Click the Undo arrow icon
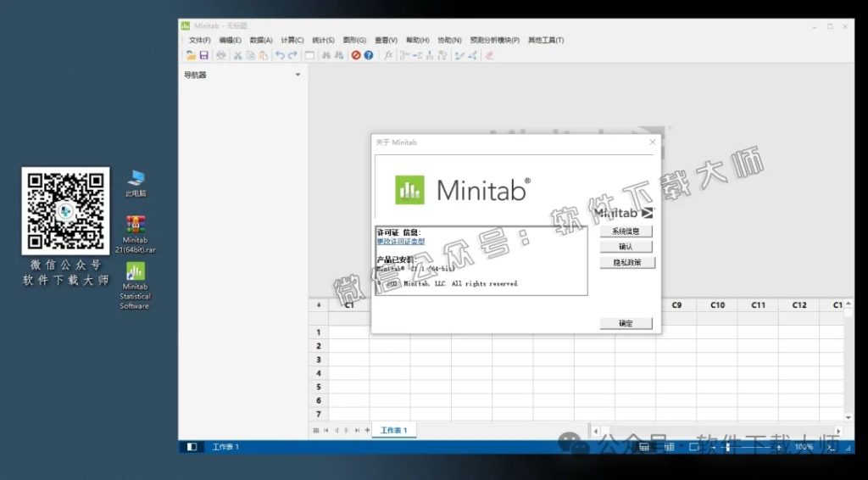Image resolution: width=868 pixels, height=480 pixels. (x=280, y=55)
